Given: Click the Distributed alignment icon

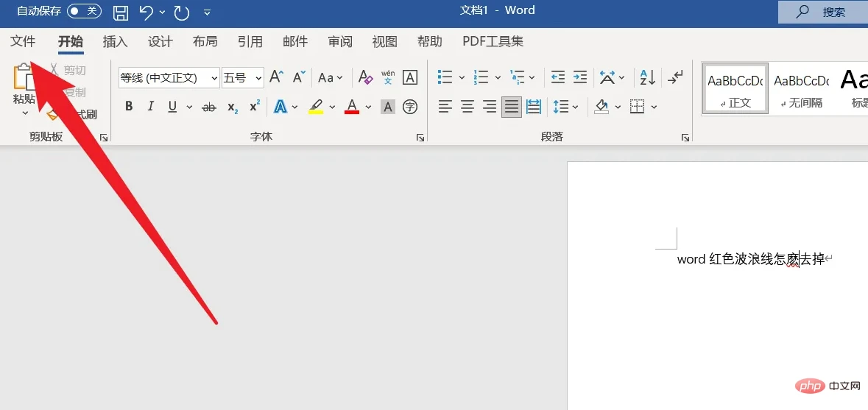Looking at the screenshot, I should point(534,106).
